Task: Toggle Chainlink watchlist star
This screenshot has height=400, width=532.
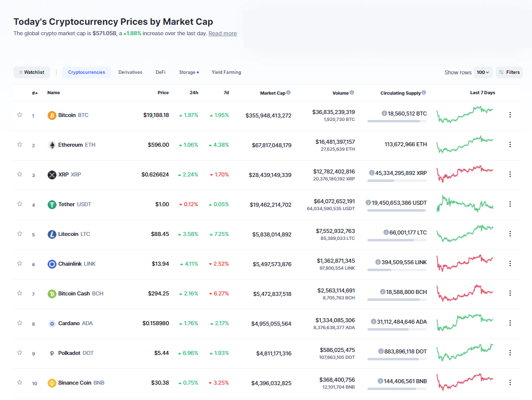Action: tap(20, 263)
